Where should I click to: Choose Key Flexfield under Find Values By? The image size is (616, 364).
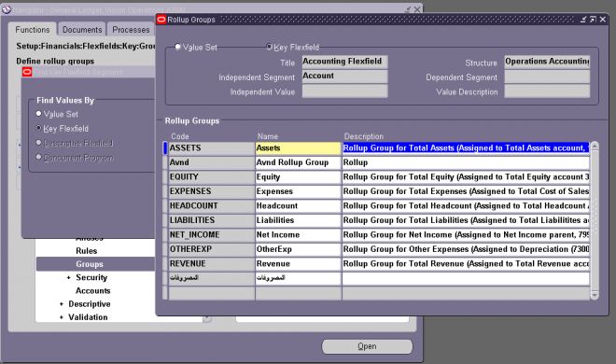pos(38,128)
